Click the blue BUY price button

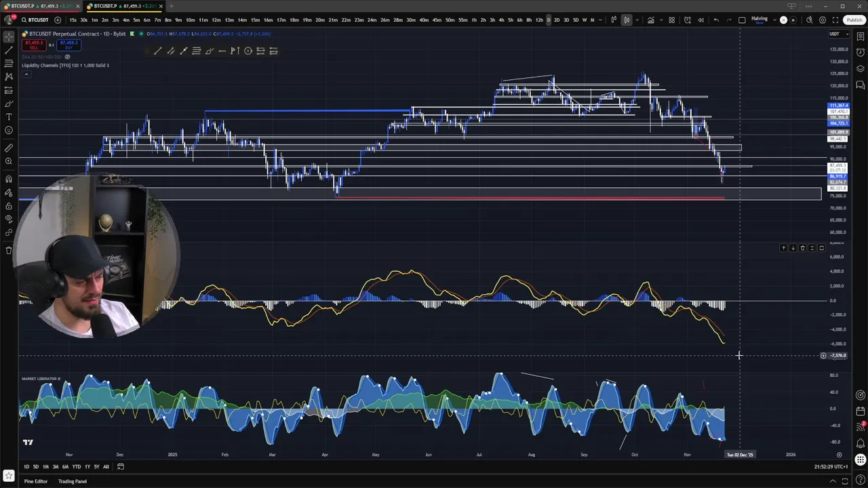point(69,45)
